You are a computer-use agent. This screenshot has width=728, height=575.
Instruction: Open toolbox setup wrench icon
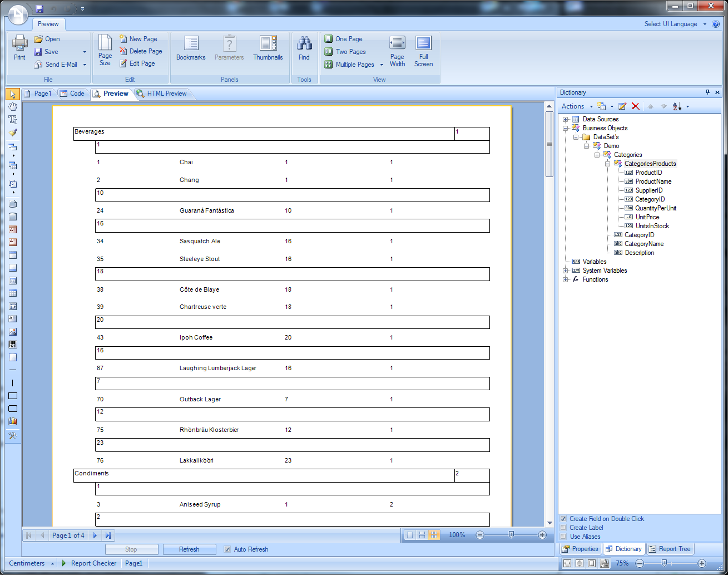pos(13,436)
